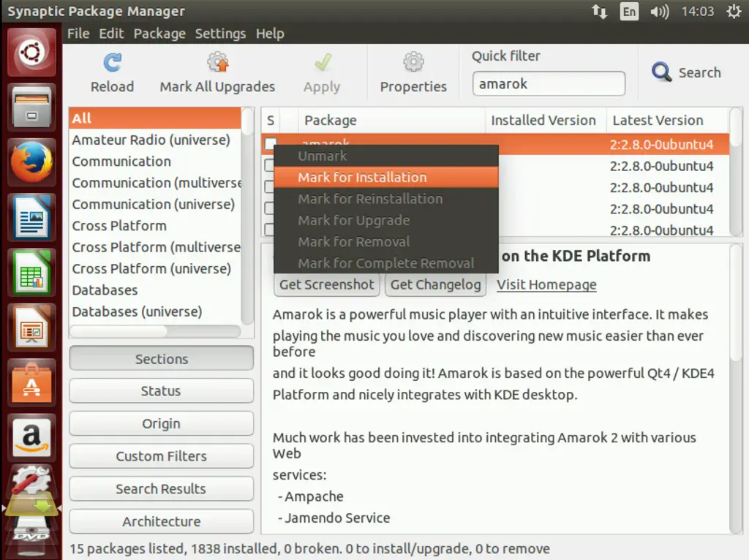Sort by the S status column header
This screenshot has height=560, width=749.
[271, 121]
